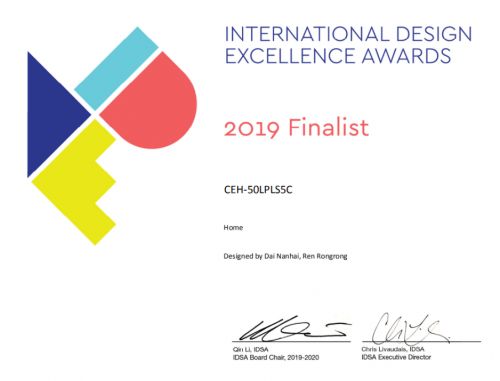Click the Designed by Dai Nanhai line
This screenshot has width=500, height=381.
click(x=285, y=256)
